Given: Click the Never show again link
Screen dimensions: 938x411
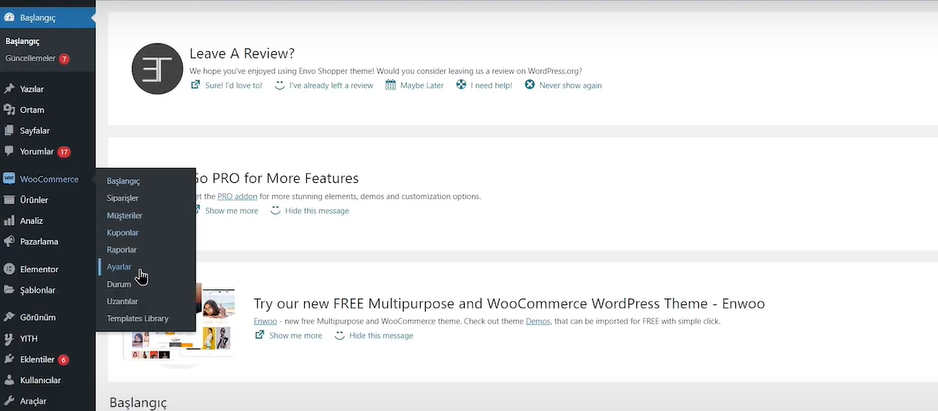Looking at the screenshot, I should pyautogui.click(x=571, y=86).
